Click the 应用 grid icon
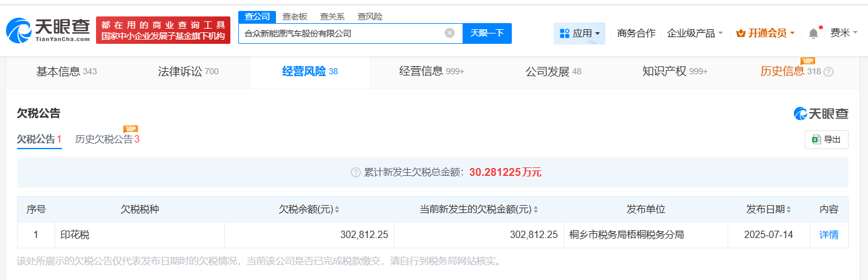Image resolution: width=868 pixels, height=280 pixels. pyautogui.click(x=565, y=33)
